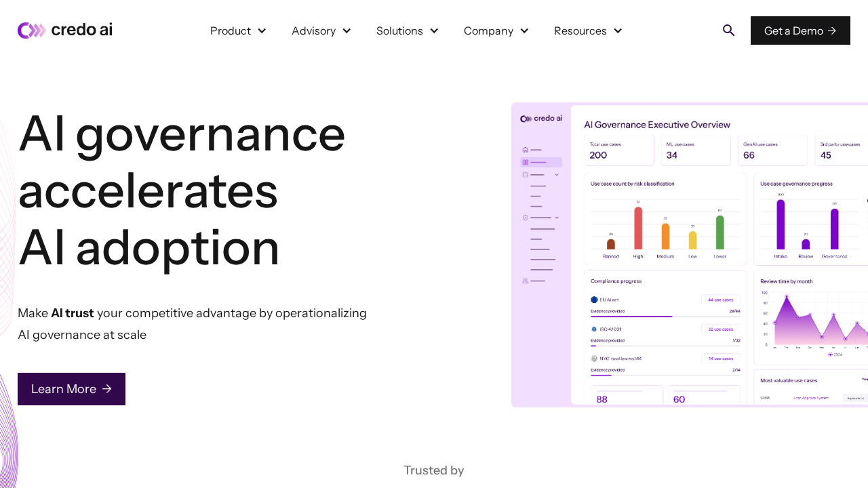
Task: Expand the Solutions dropdown chevron
Action: coord(434,30)
